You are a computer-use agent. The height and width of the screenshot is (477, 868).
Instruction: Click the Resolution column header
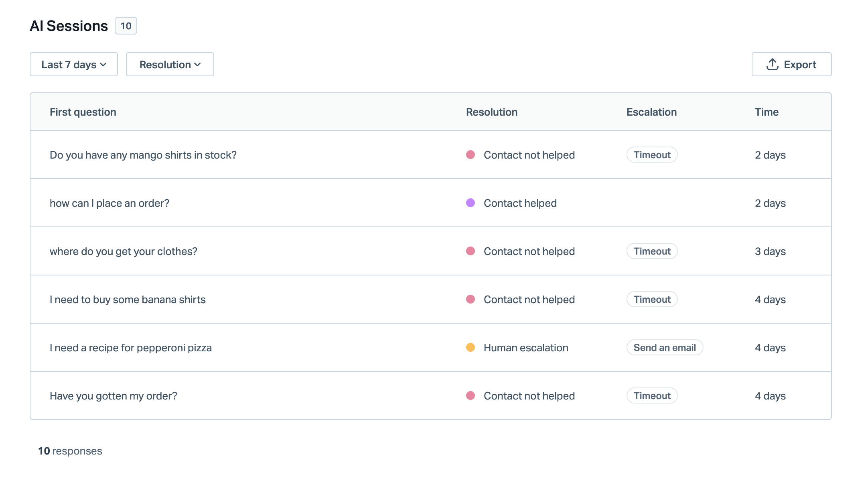(492, 112)
